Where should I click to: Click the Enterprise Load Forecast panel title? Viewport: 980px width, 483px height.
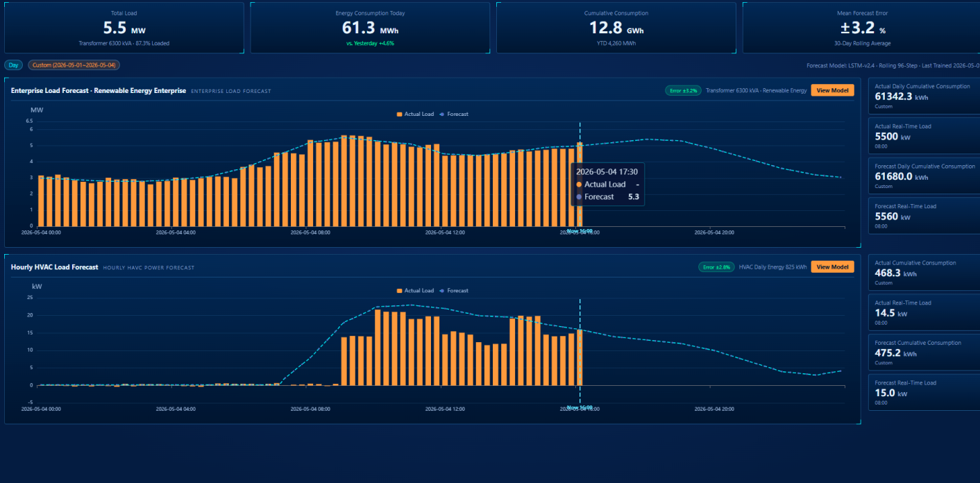pyautogui.click(x=99, y=91)
